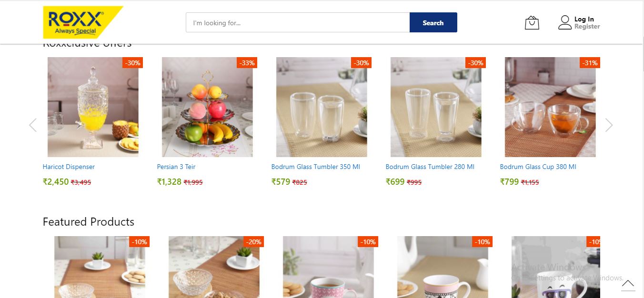Select Bodrum Glass Tumbler 350 Ml link
This screenshot has height=298, width=644.
315,167
